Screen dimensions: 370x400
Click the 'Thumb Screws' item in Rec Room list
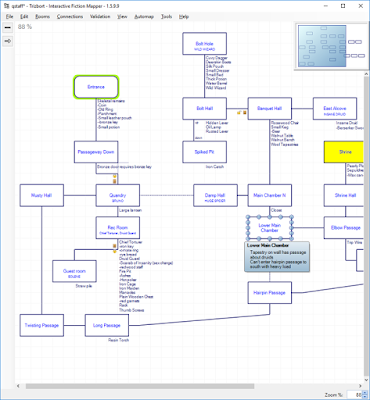tap(132, 310)
